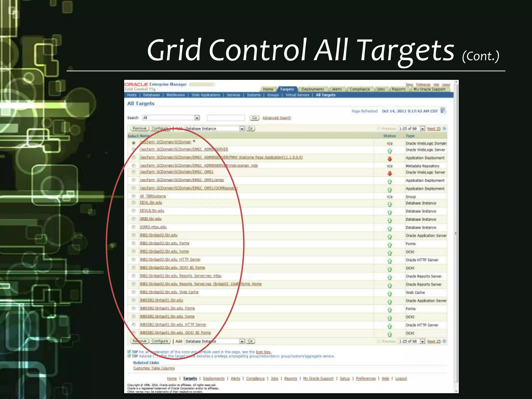Click the up status arrow for GSMO.mtsu.edu
The height and width of the screenshot is (399, 532).
[x=390, y=229]
